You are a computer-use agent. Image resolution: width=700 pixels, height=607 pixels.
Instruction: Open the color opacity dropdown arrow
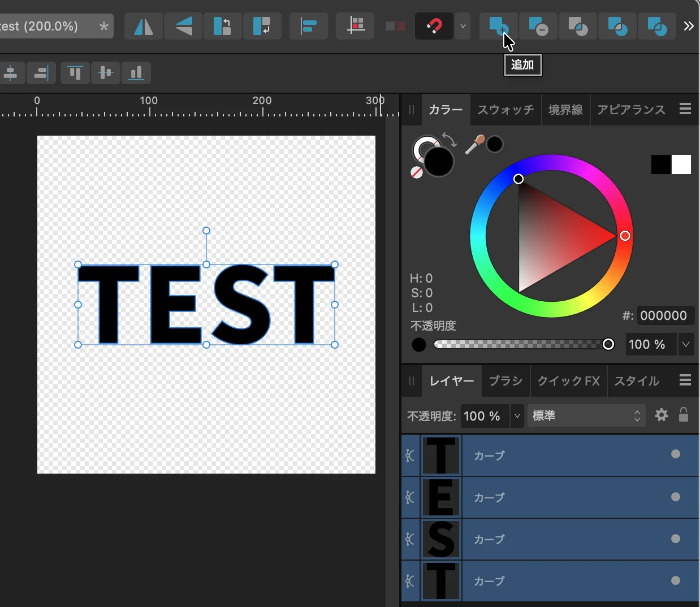coord(686,344)
